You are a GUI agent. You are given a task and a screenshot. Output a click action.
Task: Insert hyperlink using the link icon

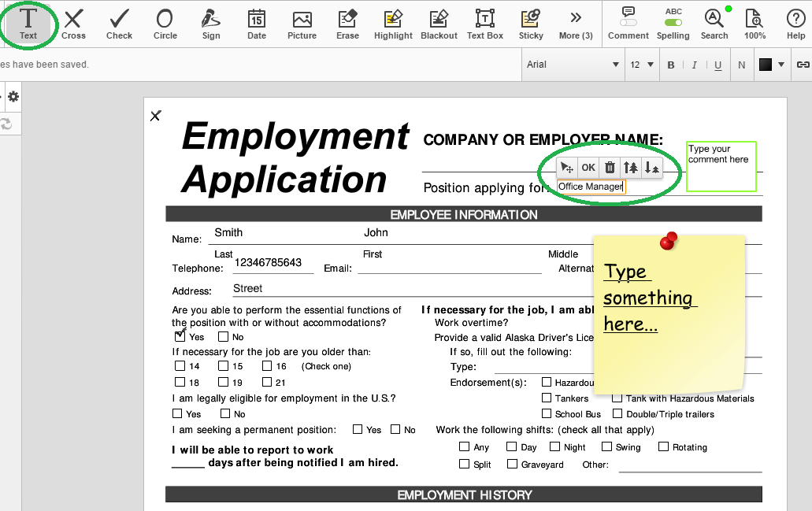[803, 65]
